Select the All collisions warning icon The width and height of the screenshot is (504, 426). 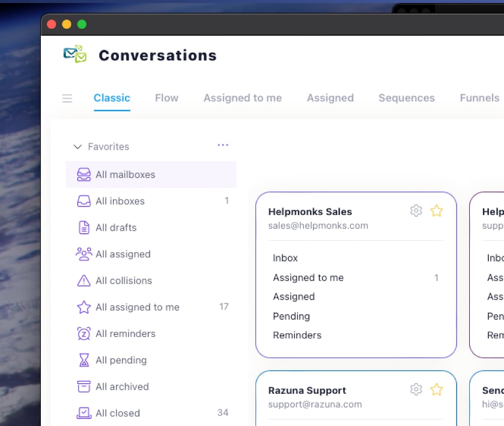[x=84, y=280]
